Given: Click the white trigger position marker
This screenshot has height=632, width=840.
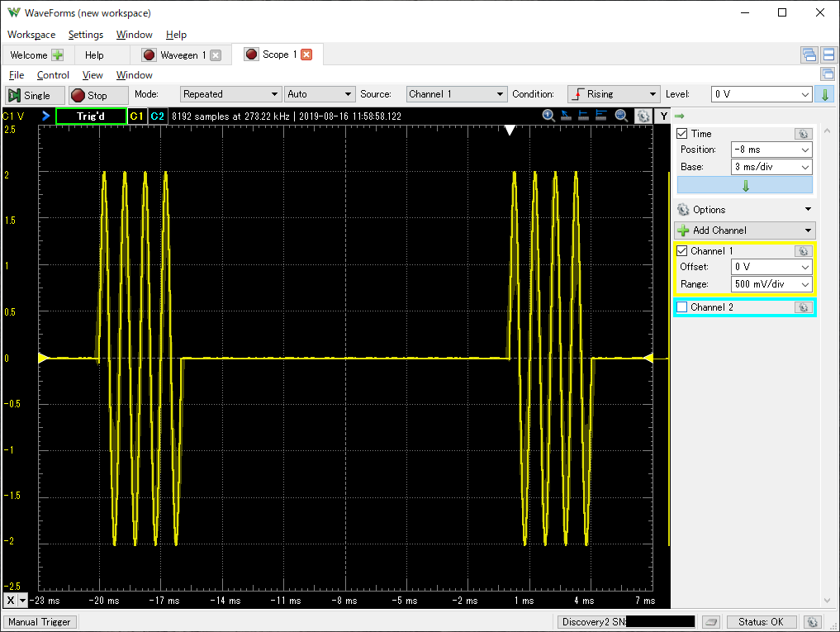Looking at the screenshot, I should tap(510, 130).
